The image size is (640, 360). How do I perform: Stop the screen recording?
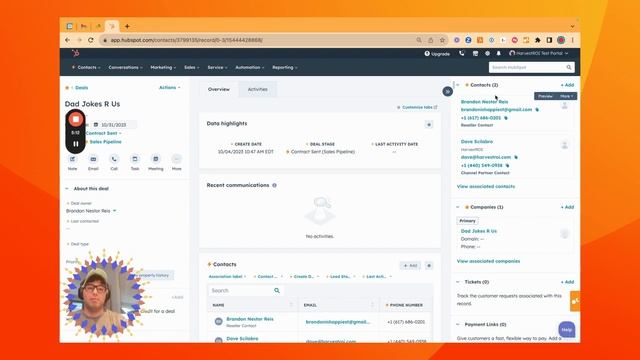(x=76, y=119)
